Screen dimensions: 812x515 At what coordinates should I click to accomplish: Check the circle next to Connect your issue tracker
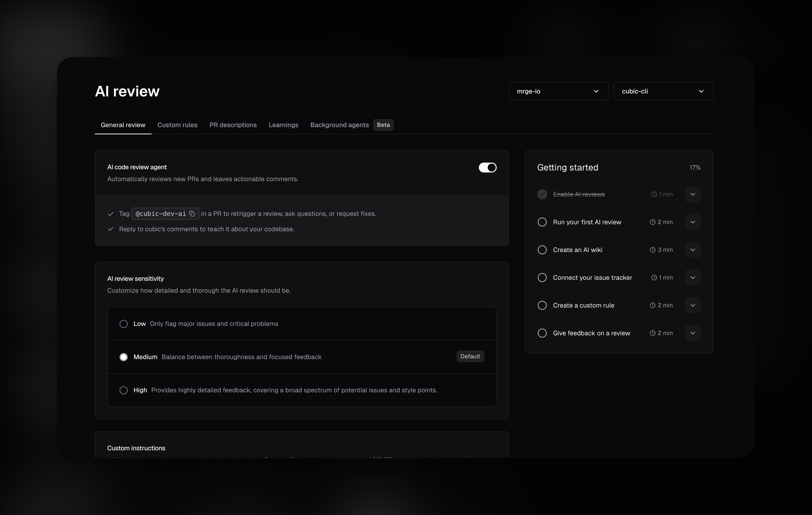(x=542, y=277)
